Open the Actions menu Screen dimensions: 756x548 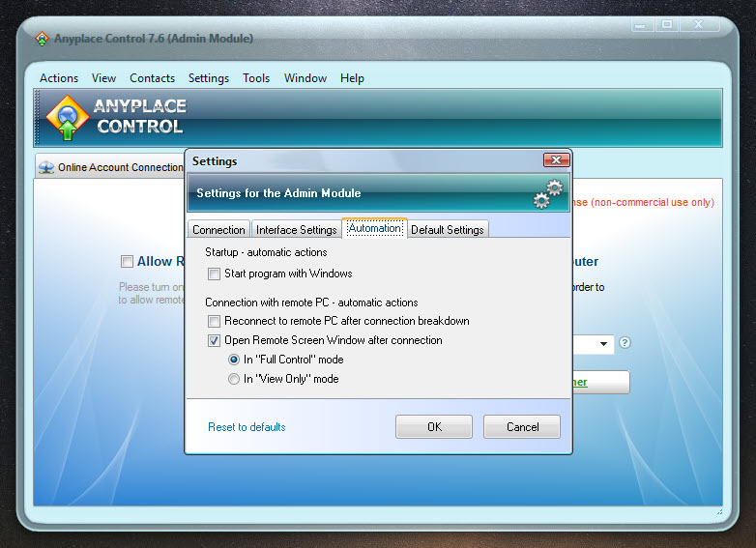[x=59, y=78]
